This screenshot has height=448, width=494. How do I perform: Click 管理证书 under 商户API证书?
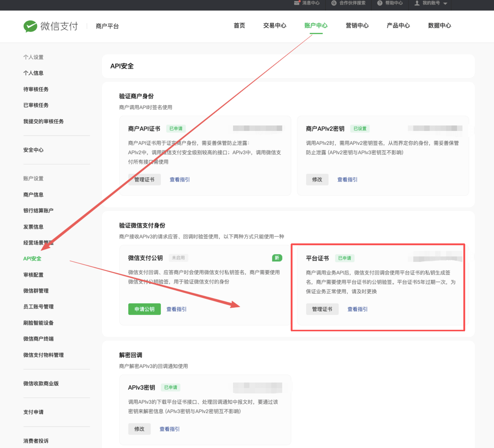[x=144, y=179]
